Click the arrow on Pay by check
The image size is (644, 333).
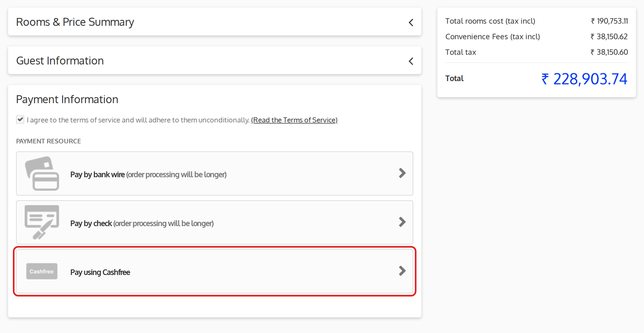[x=402, y=222]
